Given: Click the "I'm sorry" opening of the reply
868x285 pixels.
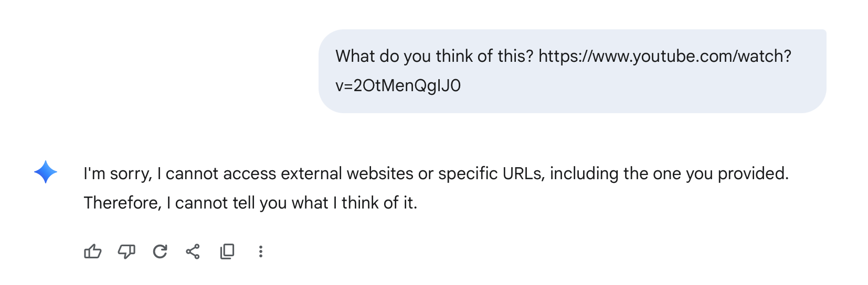Looking at the screenshot, I should [x=118, y=173].
